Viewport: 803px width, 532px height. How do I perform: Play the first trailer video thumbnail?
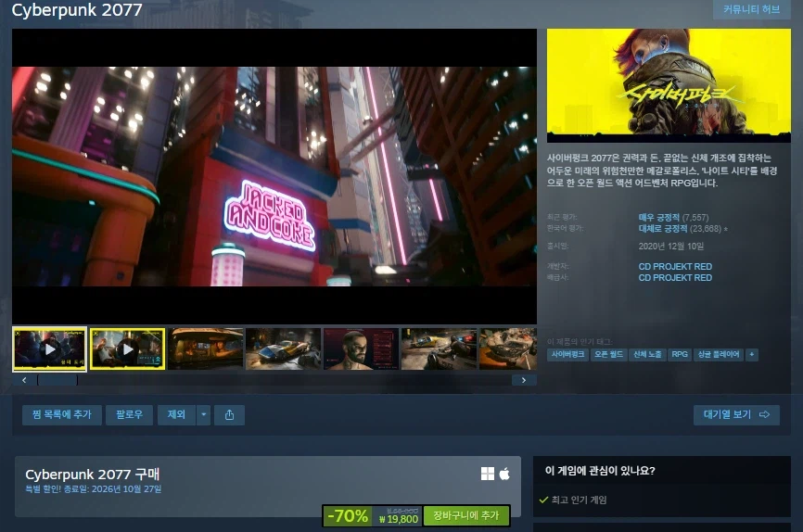(x=50, y=349)
